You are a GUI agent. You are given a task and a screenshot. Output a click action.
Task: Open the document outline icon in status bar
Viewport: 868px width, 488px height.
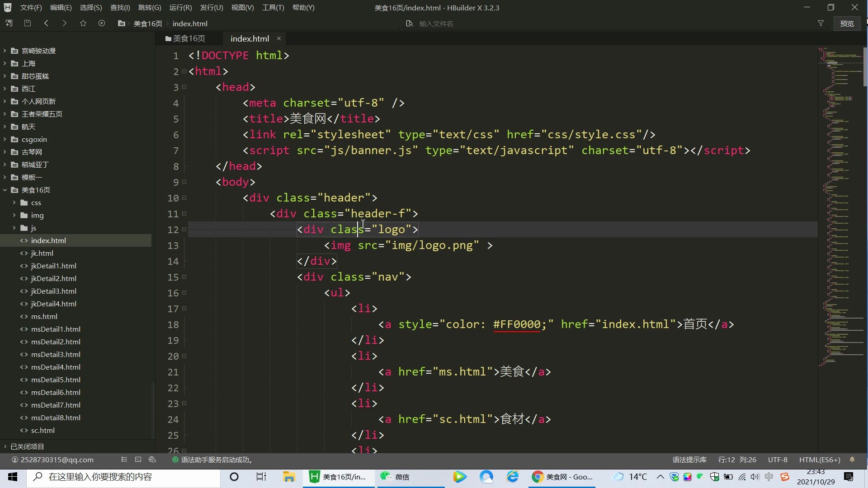click(x=124, y=460)
